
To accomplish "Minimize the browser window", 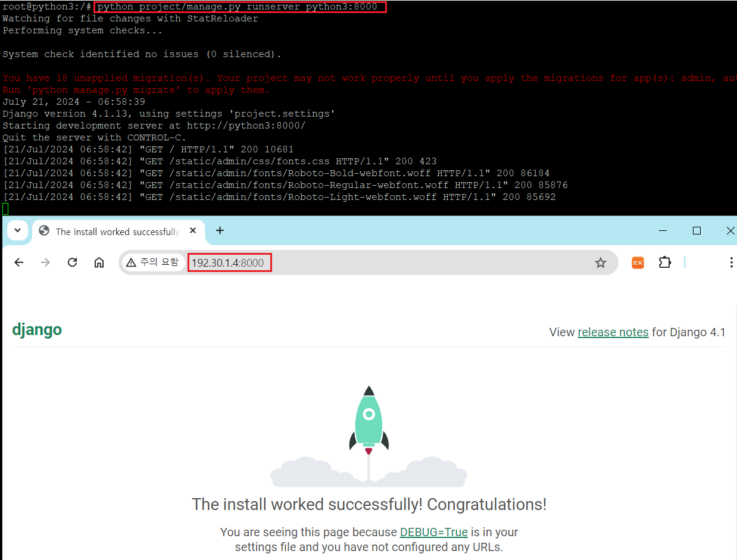I will coord(663,231).
